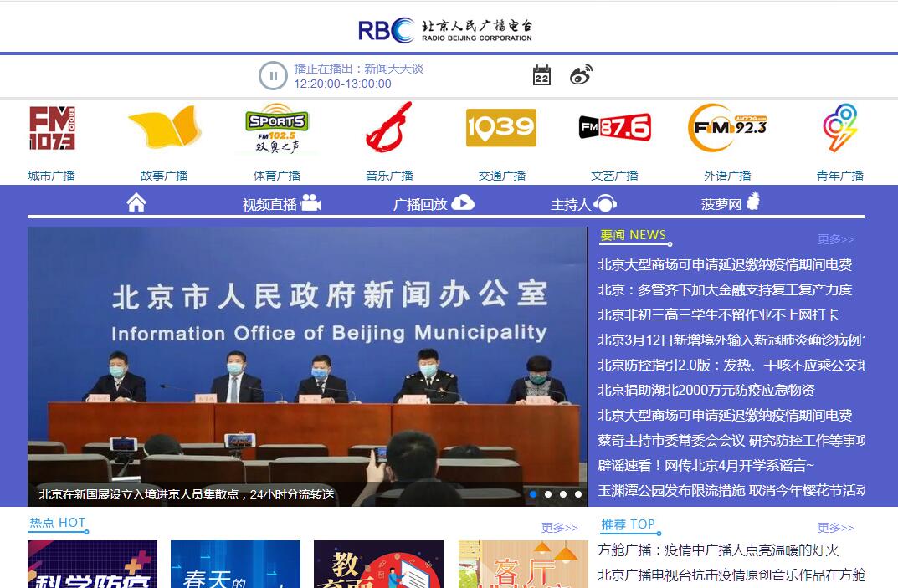Open the 1039 交通广播 logo
This screenshot has width=898, height=588.
click(x=501, y=128)
